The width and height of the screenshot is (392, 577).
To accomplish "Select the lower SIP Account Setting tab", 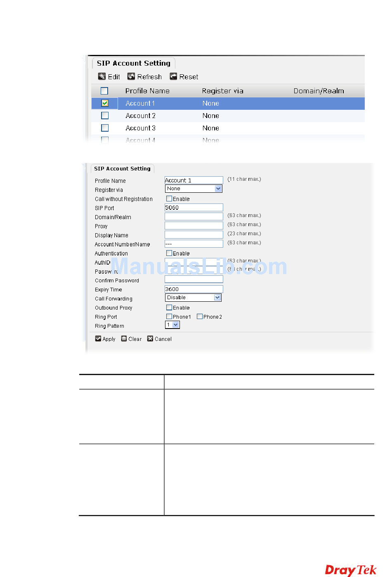I will (122, 168).
